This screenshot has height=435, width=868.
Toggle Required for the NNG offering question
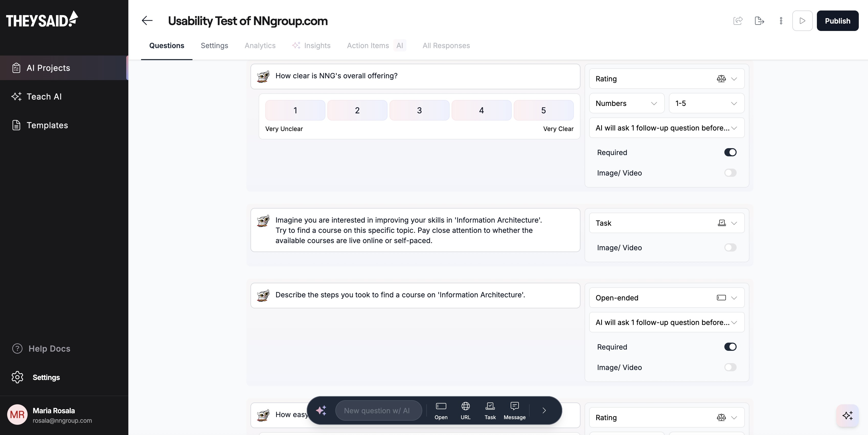[x=730, y=153]
